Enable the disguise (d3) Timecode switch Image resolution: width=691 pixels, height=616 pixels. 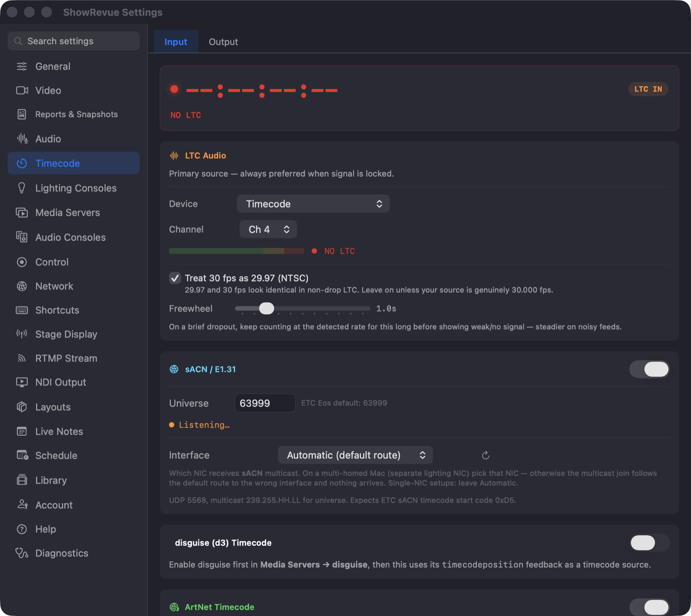point(650,543)
